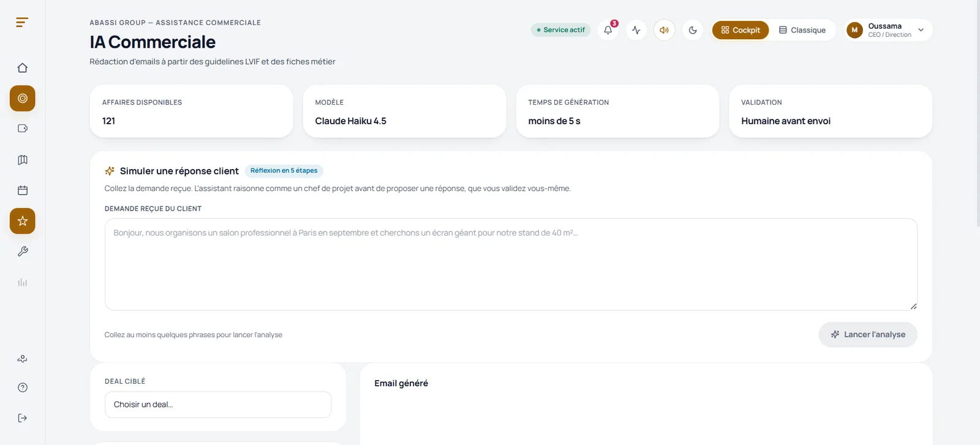Click the Service actif status badge
The width and height of the screenshot is (980, 445).
click(560, 30)
